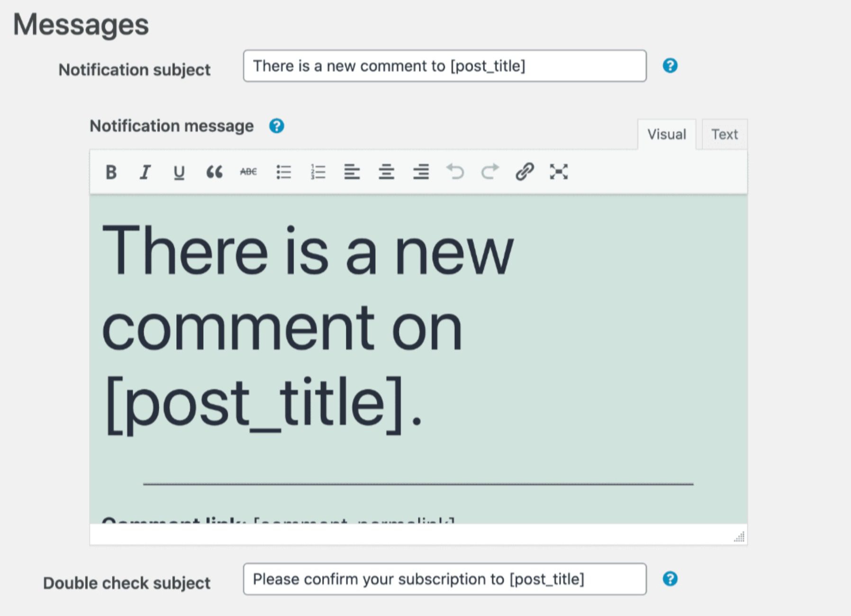Toggle bold formatting in the editor
The height and width of the screenshot is (616, 851).
pos(111,172)
